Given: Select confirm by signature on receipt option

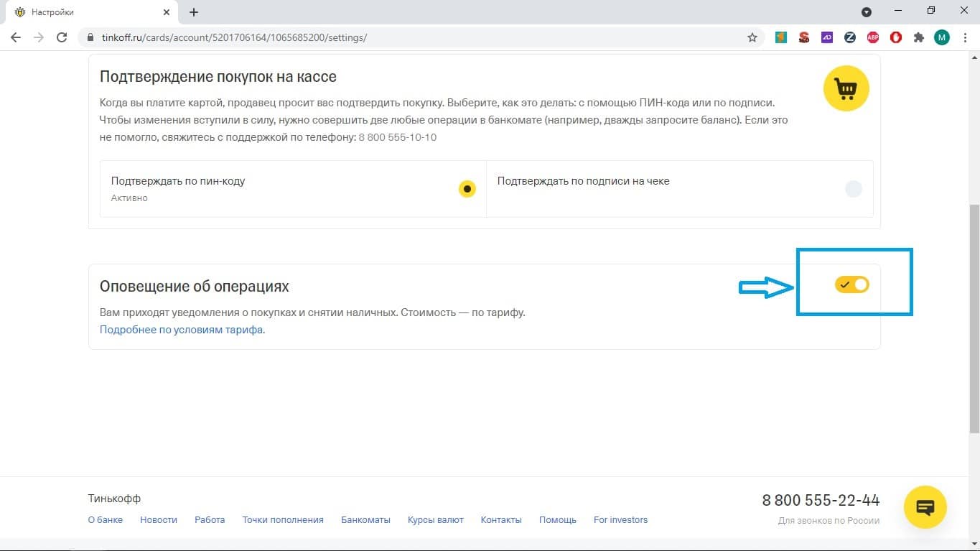Looking at the screenshot, I should 853,189.
